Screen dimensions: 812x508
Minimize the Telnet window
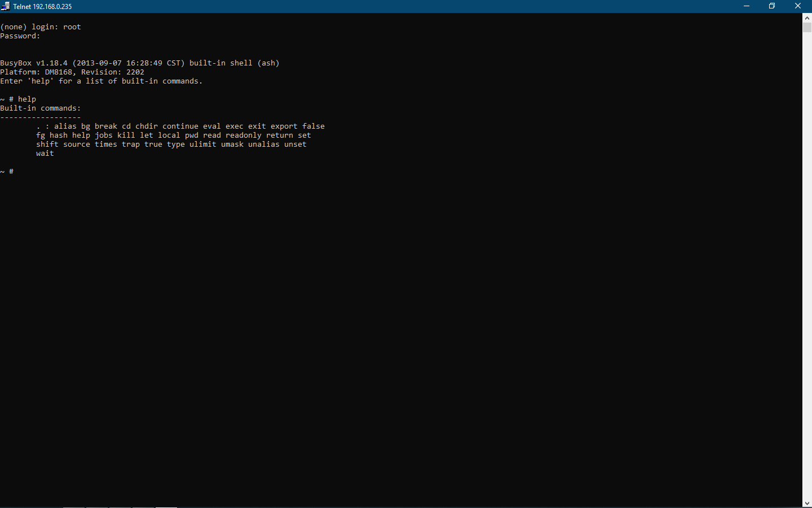tap(747, 6)
